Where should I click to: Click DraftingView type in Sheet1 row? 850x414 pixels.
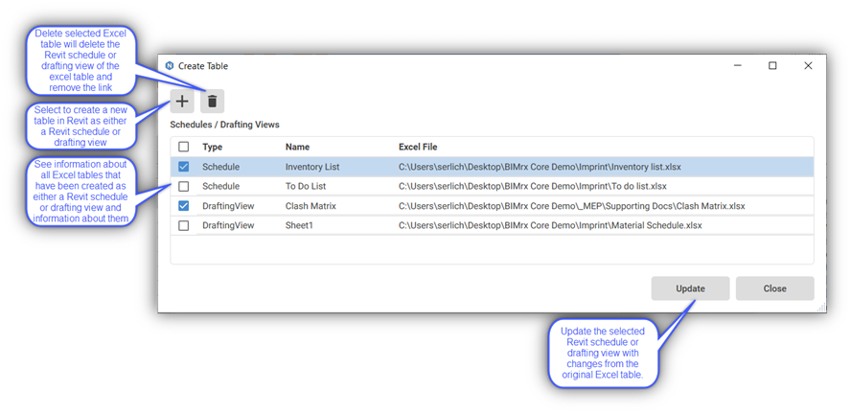click(x=228, y=225)
